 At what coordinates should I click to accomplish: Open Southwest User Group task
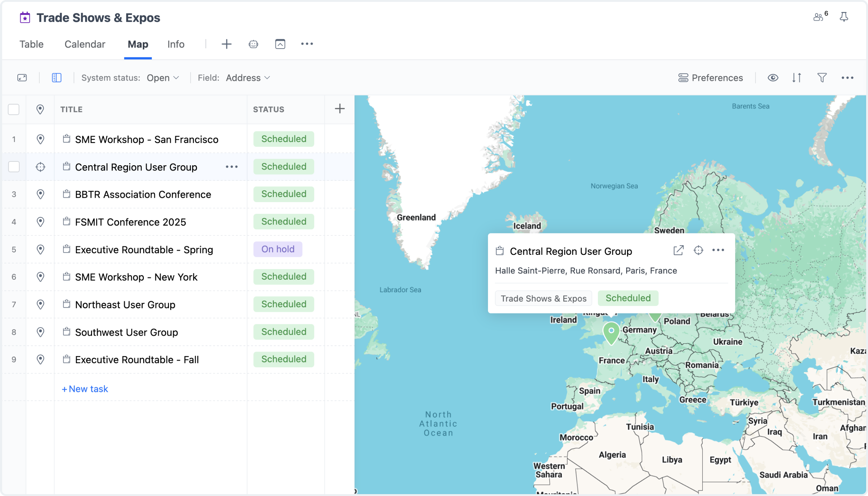[x=126, y=332]
